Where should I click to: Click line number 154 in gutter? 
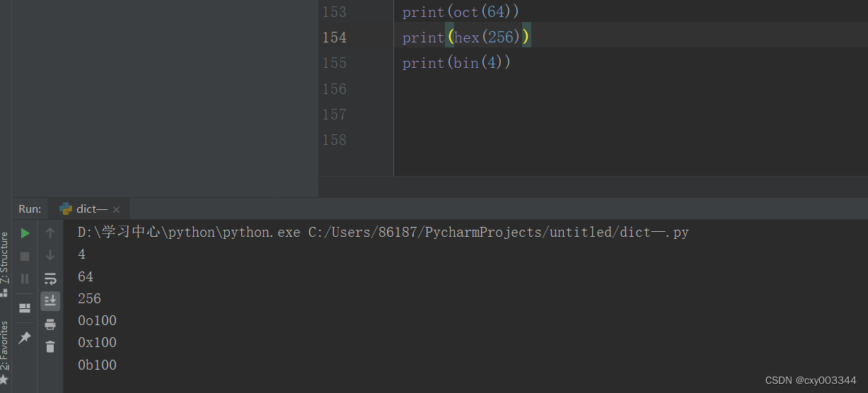(x=335, y=37)
